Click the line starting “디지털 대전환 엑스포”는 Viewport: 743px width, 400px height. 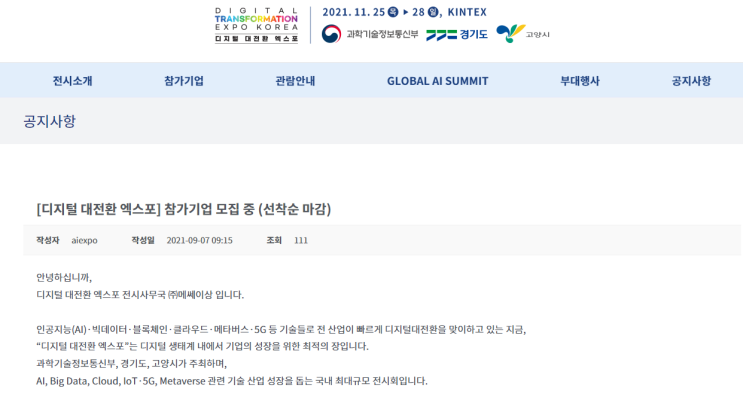202,346
